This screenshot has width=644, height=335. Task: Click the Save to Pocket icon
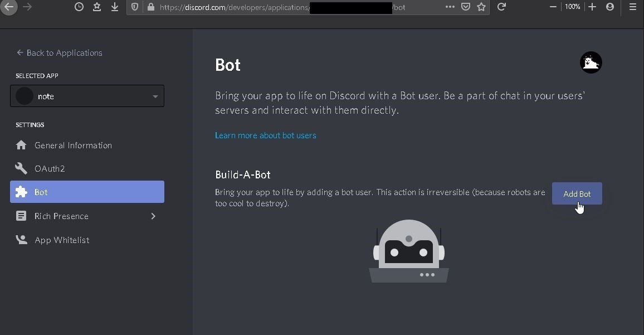[x=466, y=7]
